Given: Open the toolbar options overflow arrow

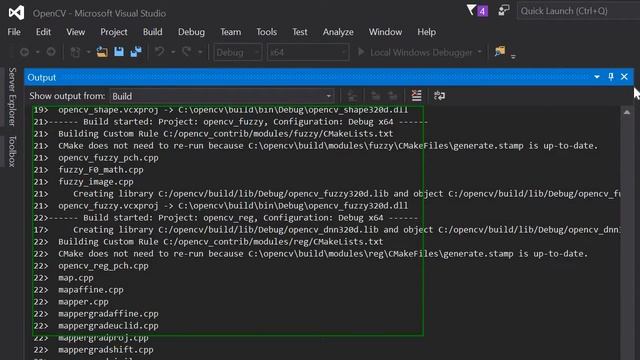Looking at the screenshot, I should coord(513,56).
